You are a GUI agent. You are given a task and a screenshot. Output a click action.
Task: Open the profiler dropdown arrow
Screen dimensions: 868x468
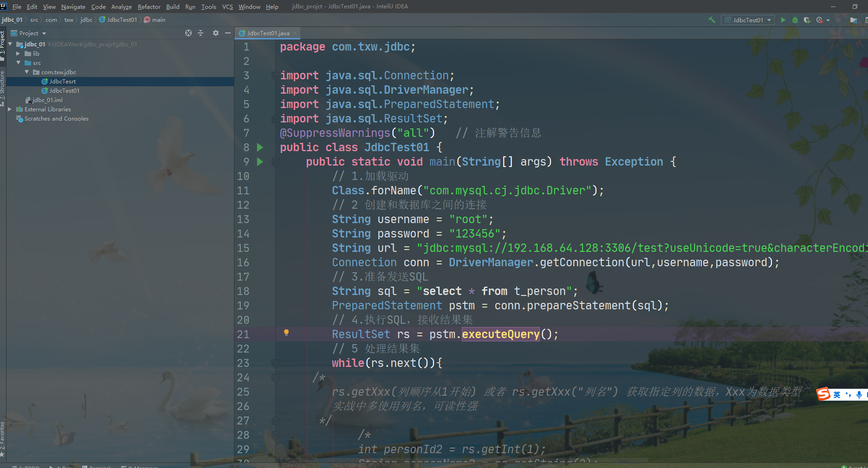828,20
